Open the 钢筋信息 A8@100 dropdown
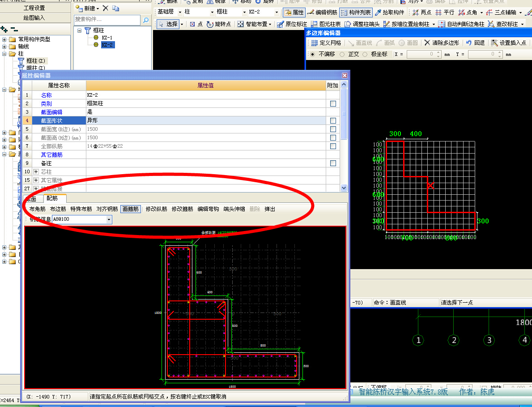 (x=109, y=220)
